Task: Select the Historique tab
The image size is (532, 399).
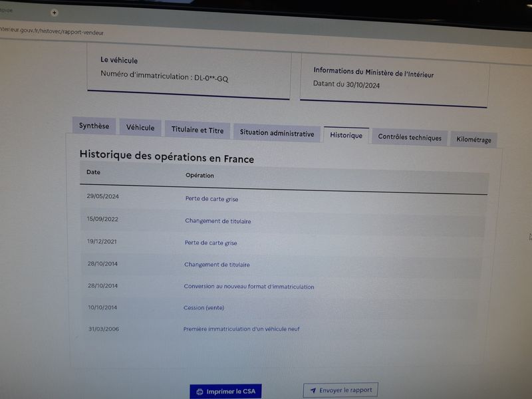Action: [x=346, y=136]
